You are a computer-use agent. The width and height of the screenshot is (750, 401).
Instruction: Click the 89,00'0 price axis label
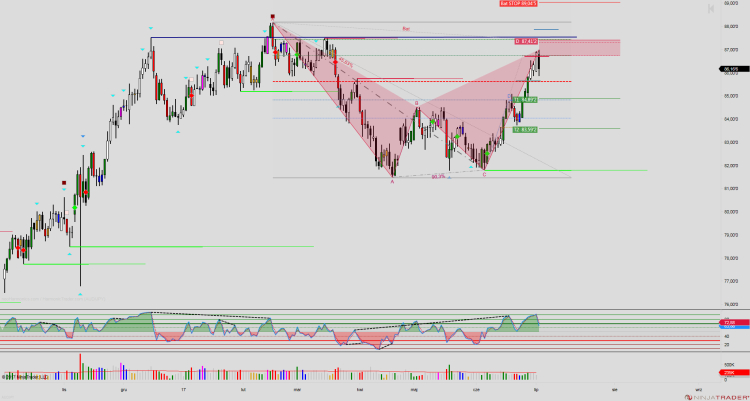[730, 3]
